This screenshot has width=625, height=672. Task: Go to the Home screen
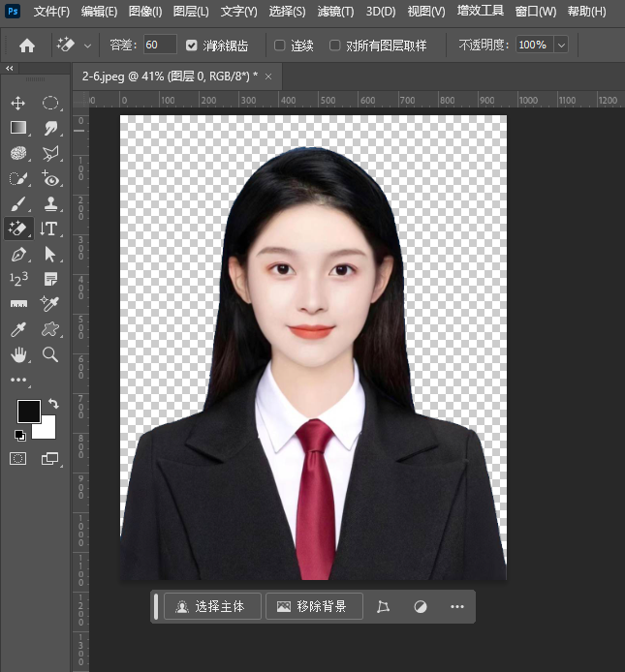pyautogui.click(x=27, y=46)
